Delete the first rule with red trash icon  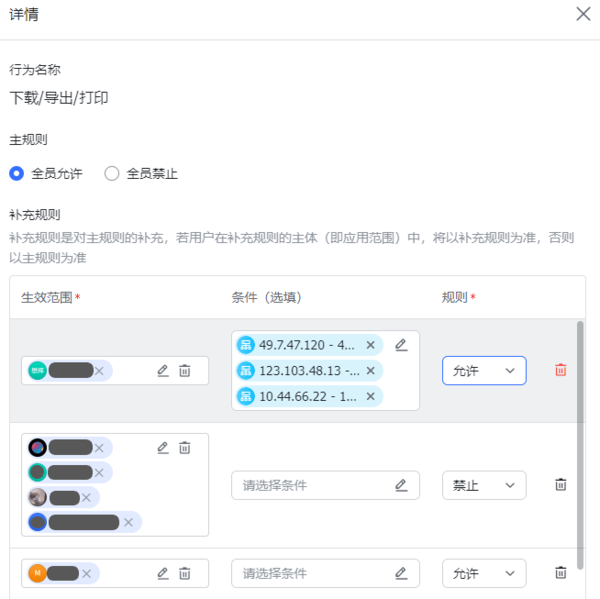tap(561, 370)
